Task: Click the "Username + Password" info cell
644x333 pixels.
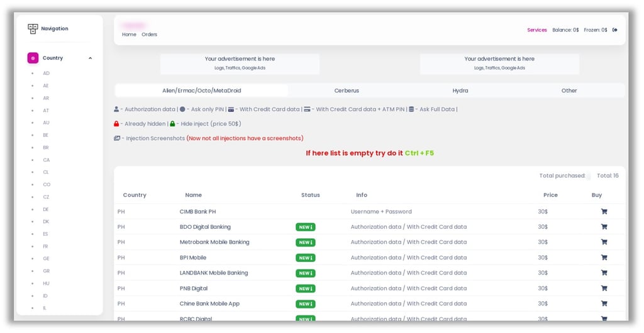Action: click(x=381, y=212)
